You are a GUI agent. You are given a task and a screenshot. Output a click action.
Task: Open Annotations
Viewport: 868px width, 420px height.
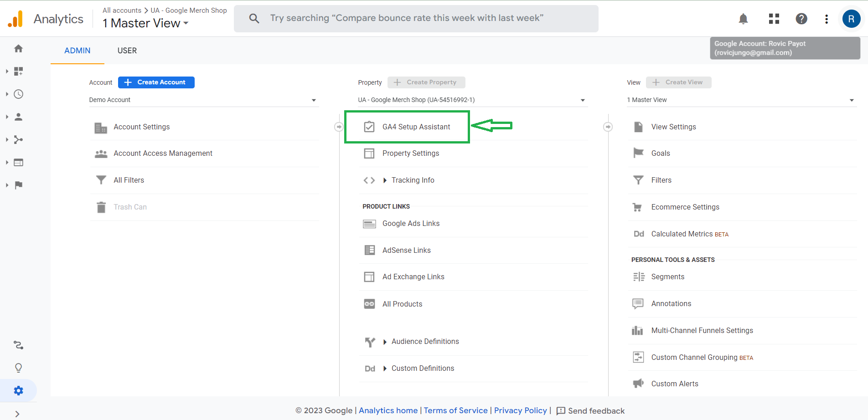[671, 304]
